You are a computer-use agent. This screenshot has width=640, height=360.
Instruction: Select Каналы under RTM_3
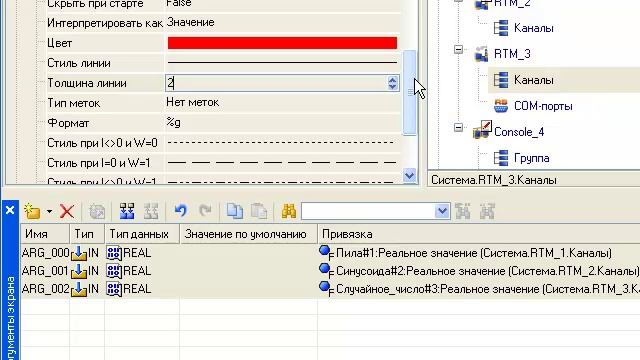(533, 80)
